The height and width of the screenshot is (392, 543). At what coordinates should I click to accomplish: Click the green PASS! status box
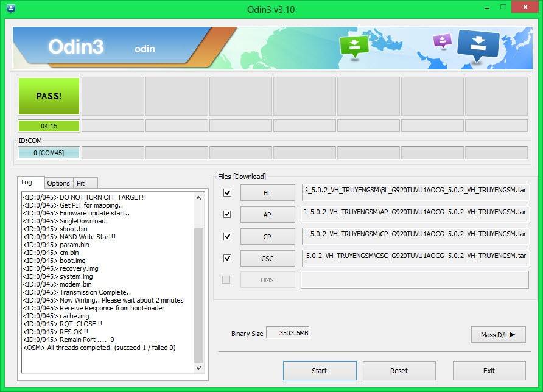(49, 96)
